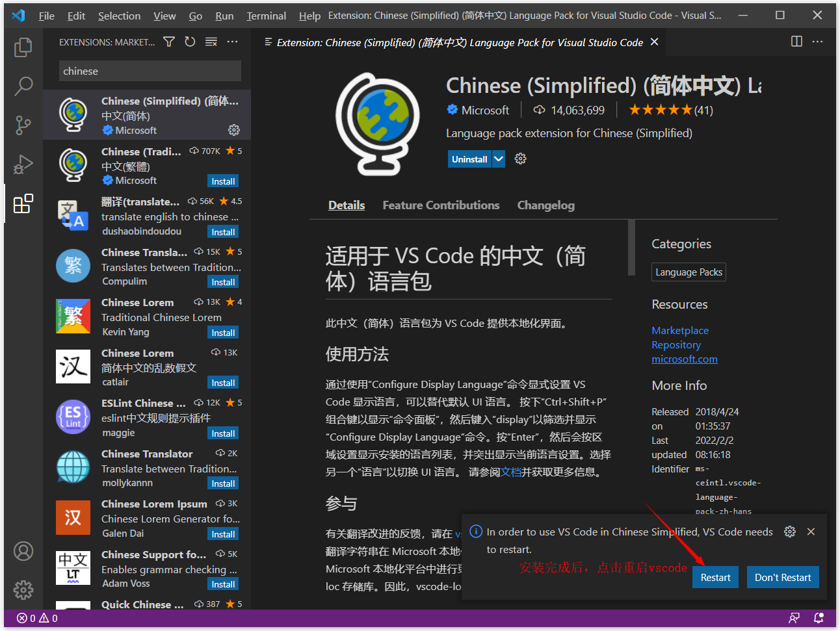
Task: Click the extensions search field containing chinese
Action: (150, 71)
